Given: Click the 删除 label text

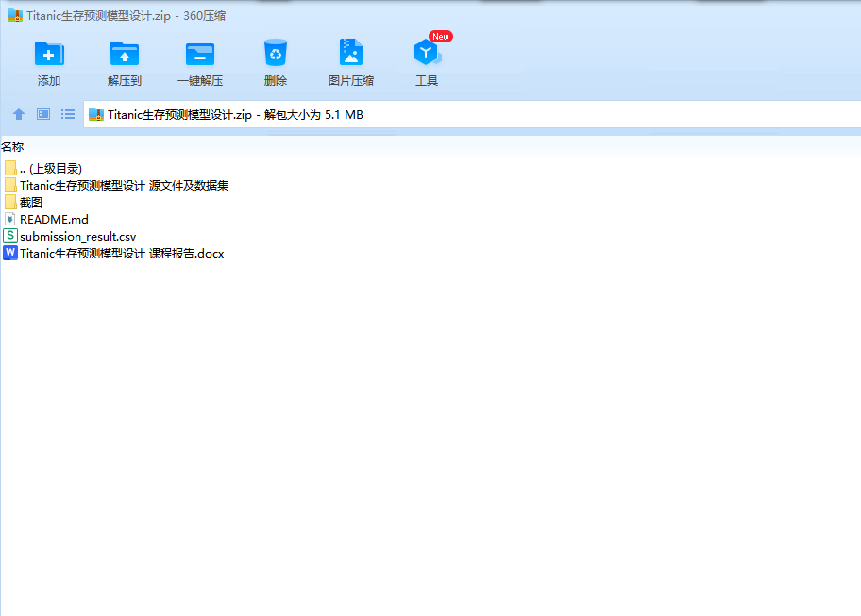Looking at the screenshot, I should coord(276,80).
